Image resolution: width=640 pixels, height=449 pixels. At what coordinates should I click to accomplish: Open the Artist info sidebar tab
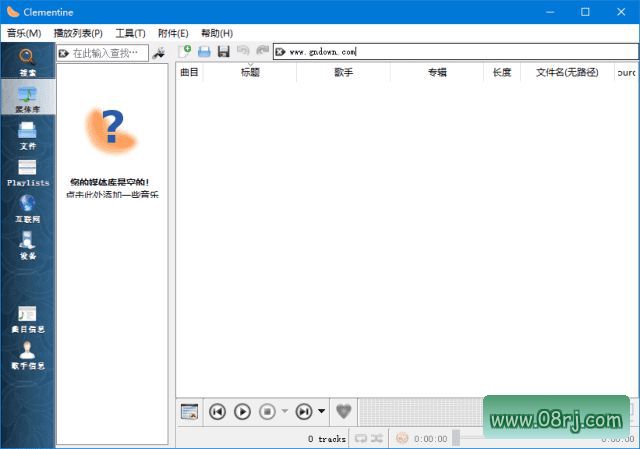[x=27, y=355]
